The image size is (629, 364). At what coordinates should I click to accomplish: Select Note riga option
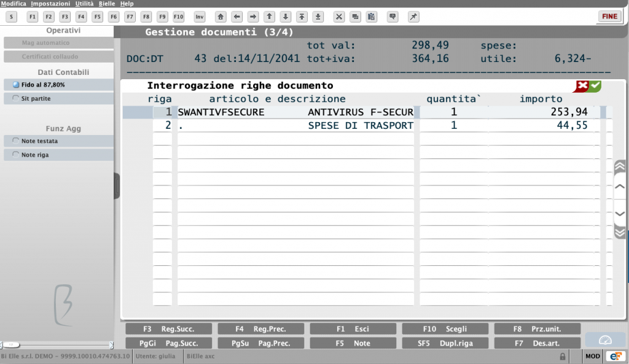58,155
